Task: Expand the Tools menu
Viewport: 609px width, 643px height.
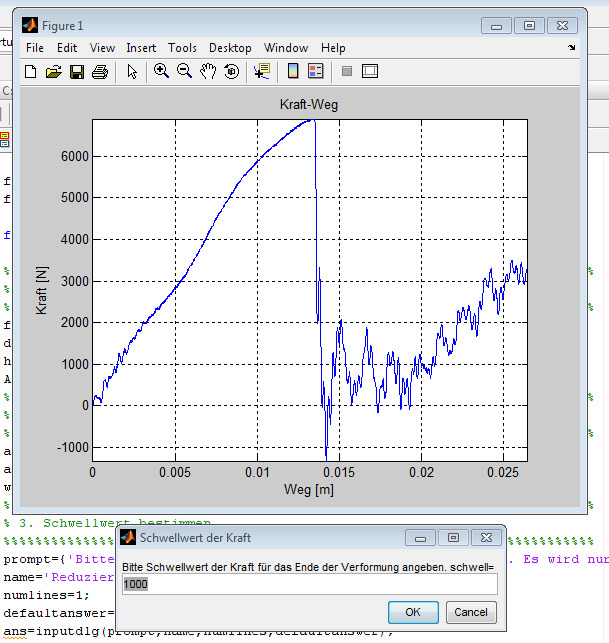Action: click(x=182, y=47)
